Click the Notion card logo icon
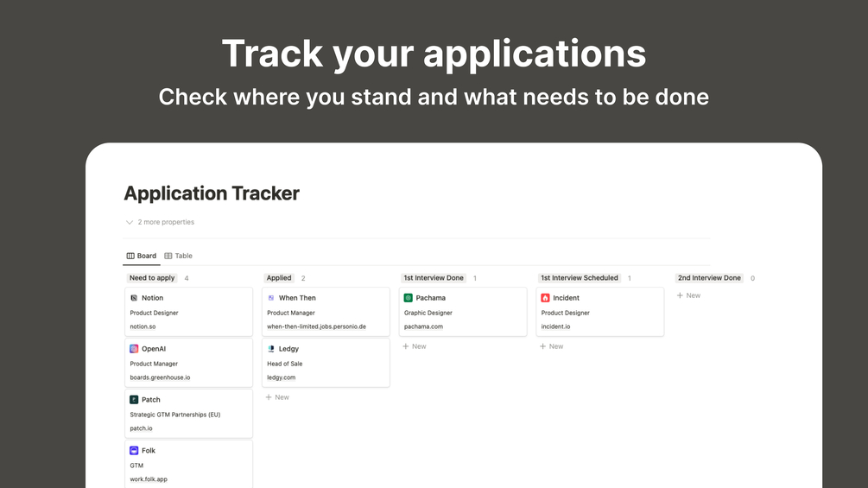Screen dimensions: 868x488 pos(134,298)
